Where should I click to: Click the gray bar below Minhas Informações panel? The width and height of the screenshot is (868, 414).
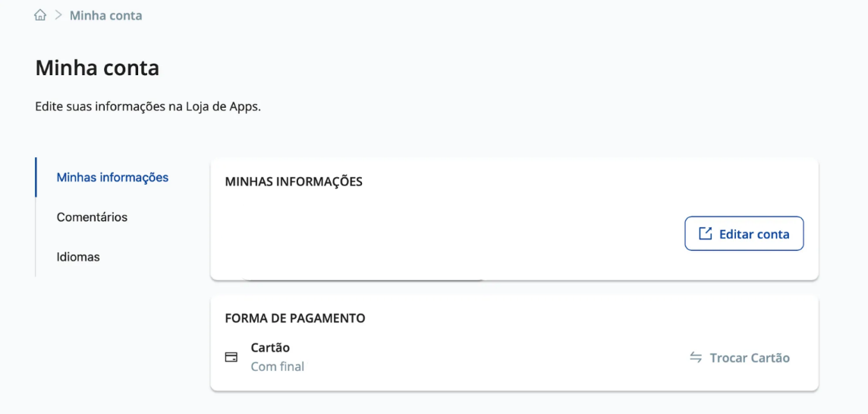364,280
